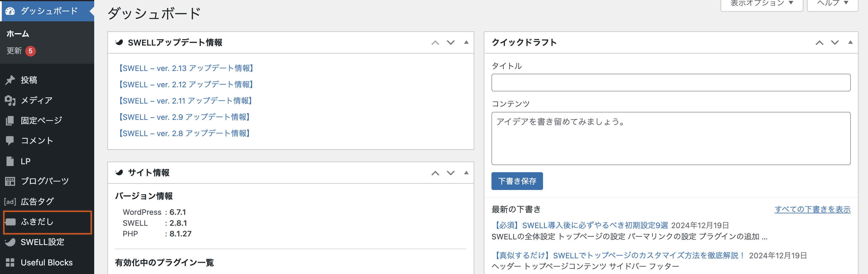
Task: Click the SWELL logo beside サイト情報
Action: click(119, 173)
